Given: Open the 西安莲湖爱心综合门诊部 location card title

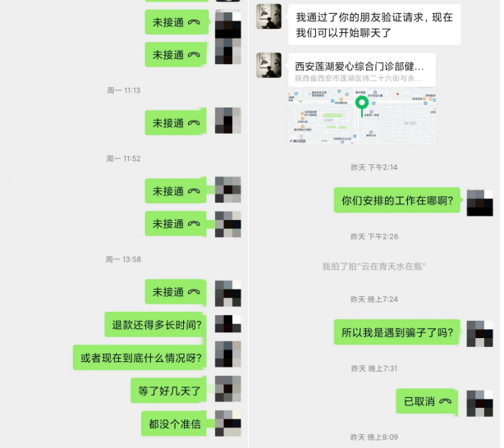Looking at the screenshot, I should 359,66.
